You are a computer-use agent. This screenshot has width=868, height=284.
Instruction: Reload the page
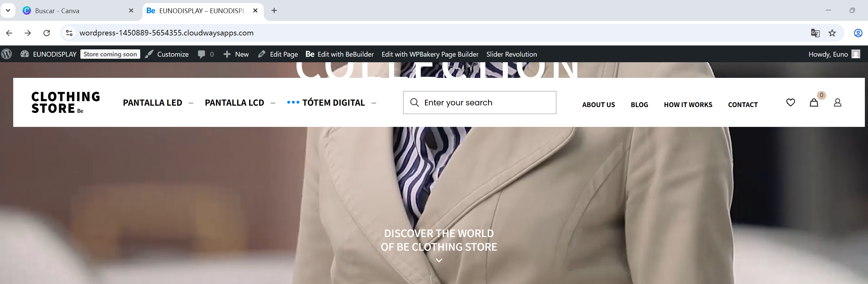tap(47, 33)
